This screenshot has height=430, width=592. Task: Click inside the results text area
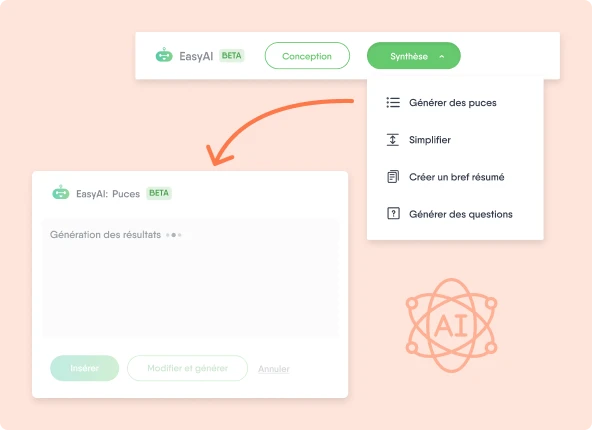191,278
